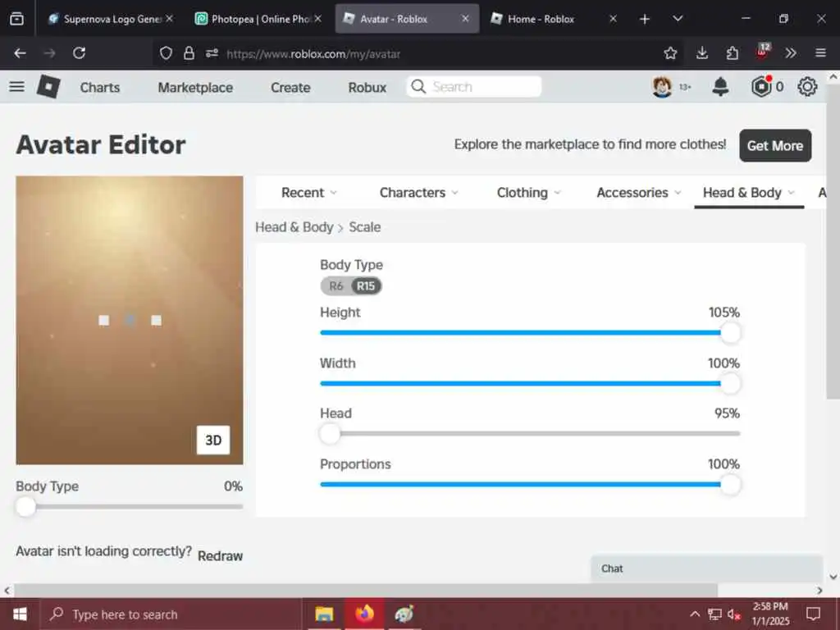840x630 pixels.
Task: Click the horizontal page scrollbar
Action: [x=366, y=591]
